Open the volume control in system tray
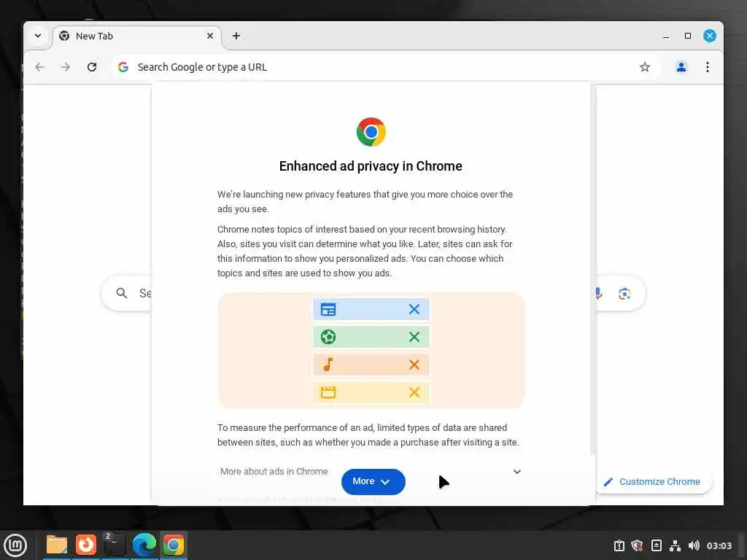Viewport: 747px width, 560px height. point(694,545)
